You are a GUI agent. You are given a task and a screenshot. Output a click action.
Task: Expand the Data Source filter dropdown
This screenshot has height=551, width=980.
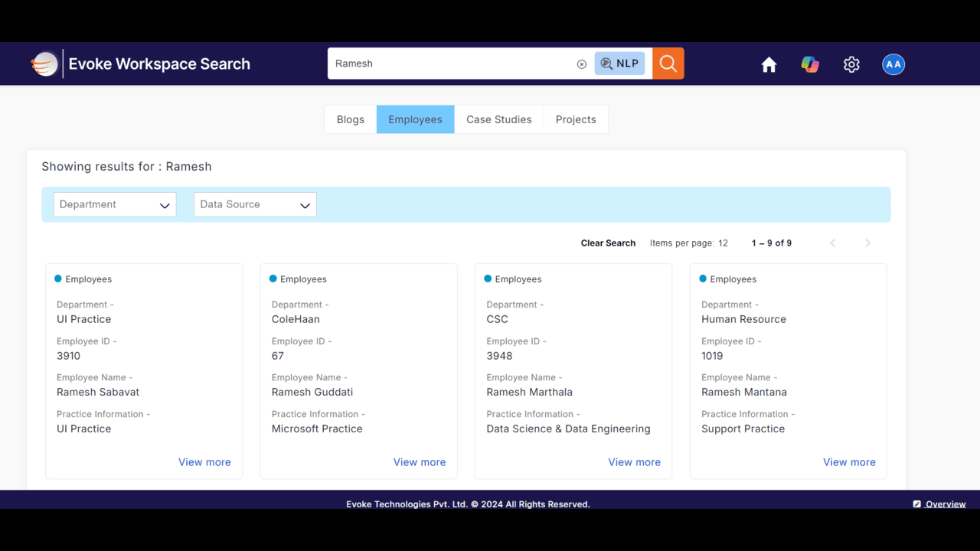click(x=255, y=204)
